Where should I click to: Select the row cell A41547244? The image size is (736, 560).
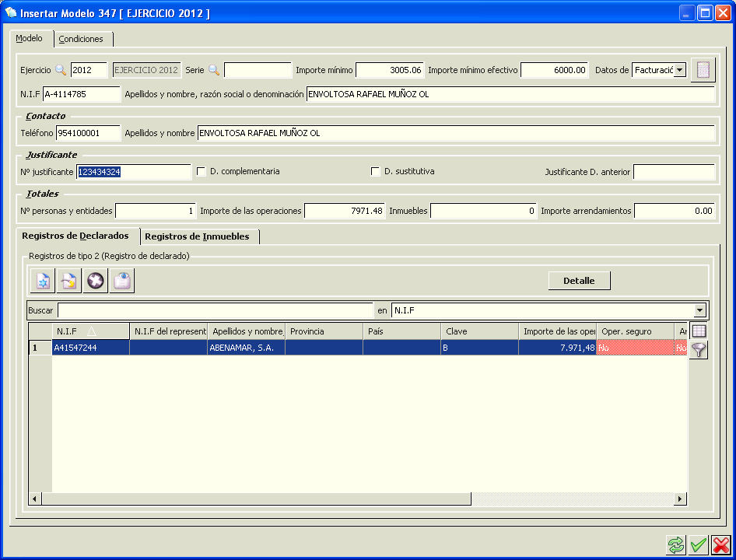pos(90,348)
